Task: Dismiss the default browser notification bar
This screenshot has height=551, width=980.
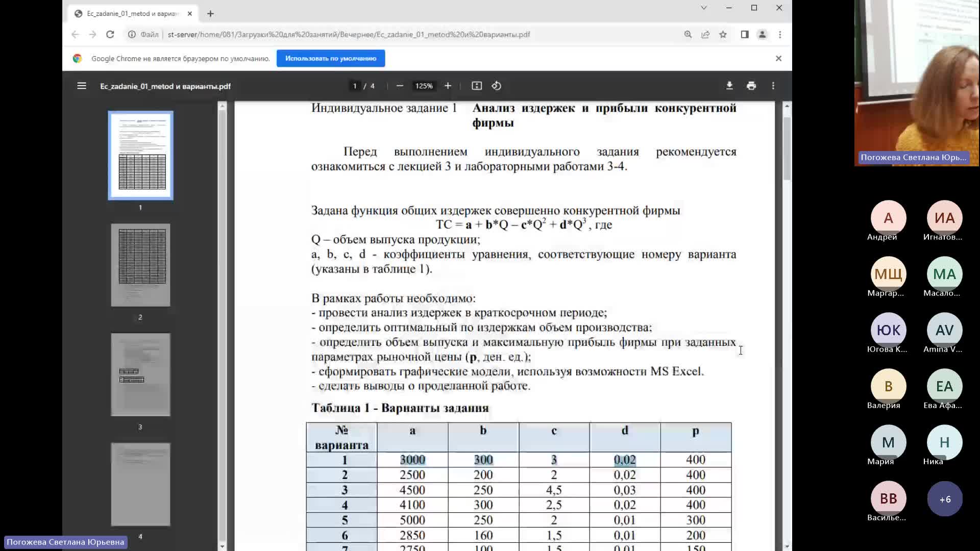Action: click(778, 58)
